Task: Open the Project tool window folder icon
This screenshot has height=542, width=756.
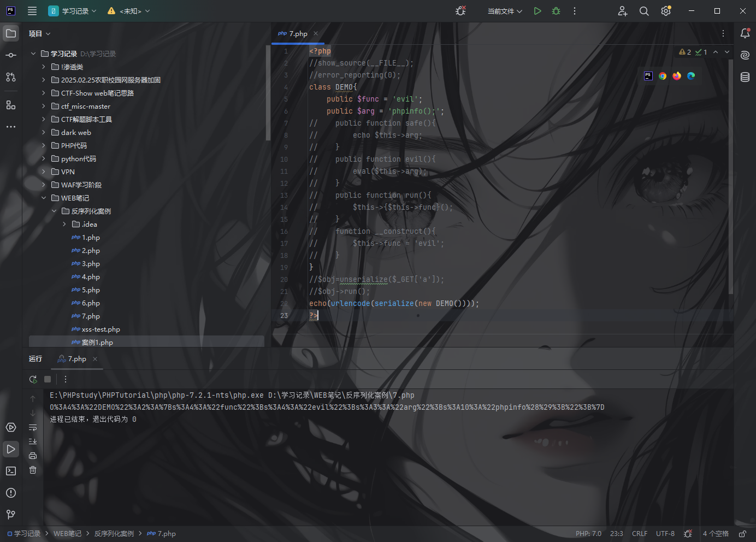Action: point(11,33)
